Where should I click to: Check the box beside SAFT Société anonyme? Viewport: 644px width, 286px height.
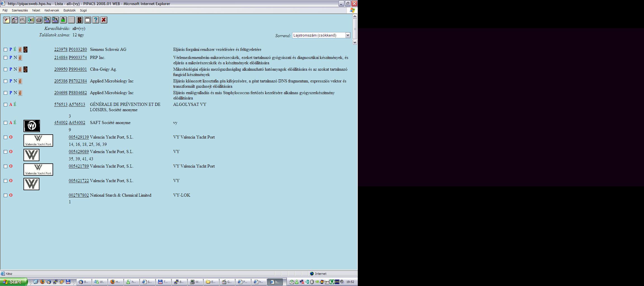(x=5, y=123)
